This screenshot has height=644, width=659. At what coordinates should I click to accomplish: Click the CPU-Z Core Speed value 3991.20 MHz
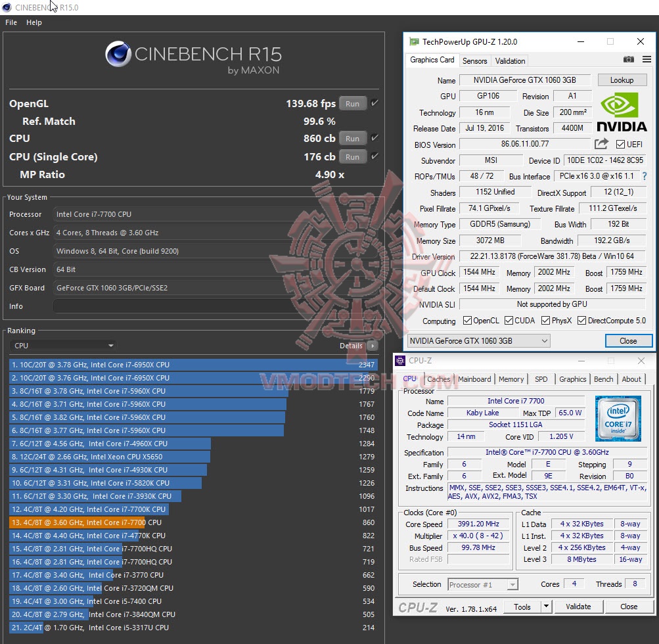click(478, 524)
